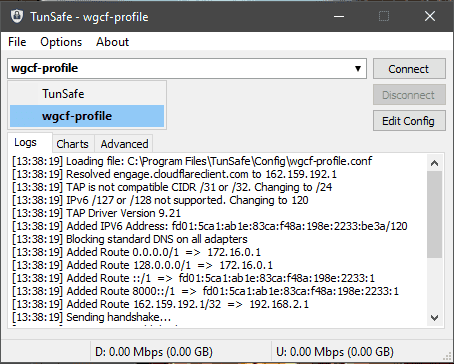This screenshot has height=364, width=454.
Task: Click the upload speed status 'U: 0.00 Mbps'
Action: coord(335,352)
